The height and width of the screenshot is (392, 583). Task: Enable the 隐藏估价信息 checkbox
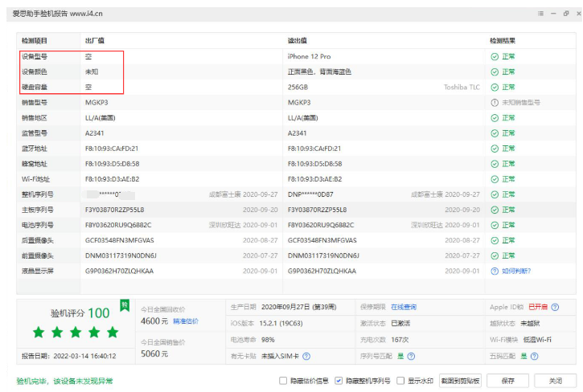click(x=283, y=381)
